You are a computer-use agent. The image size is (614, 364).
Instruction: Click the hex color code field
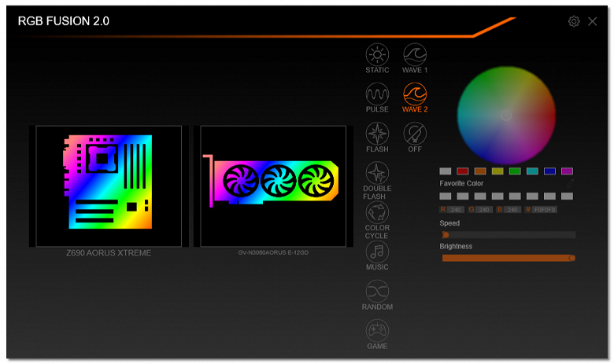545,210
